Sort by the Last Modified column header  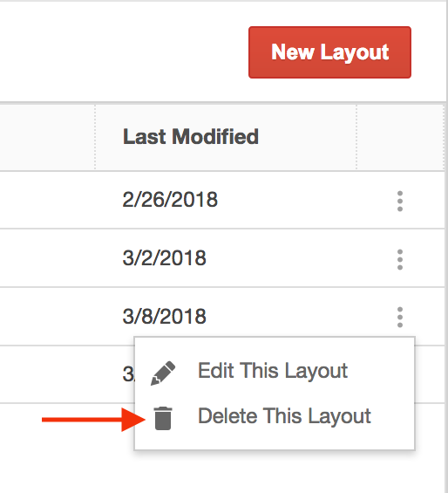tap(190, 137)
